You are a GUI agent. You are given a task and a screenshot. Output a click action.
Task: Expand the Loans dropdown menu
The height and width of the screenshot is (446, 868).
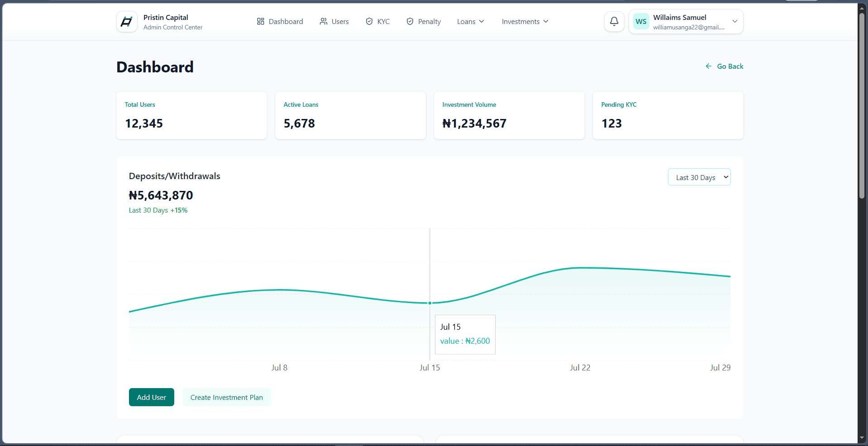click(x=471, y=21)
